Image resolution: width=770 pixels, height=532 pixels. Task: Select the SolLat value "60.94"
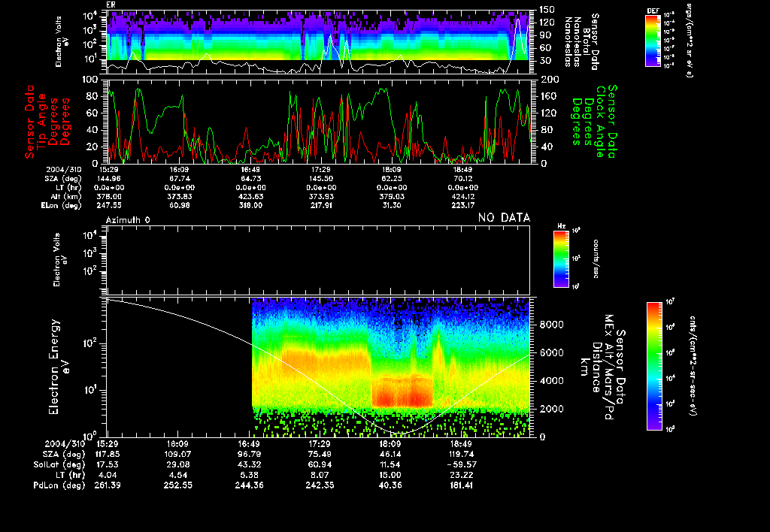coord(320,465)
